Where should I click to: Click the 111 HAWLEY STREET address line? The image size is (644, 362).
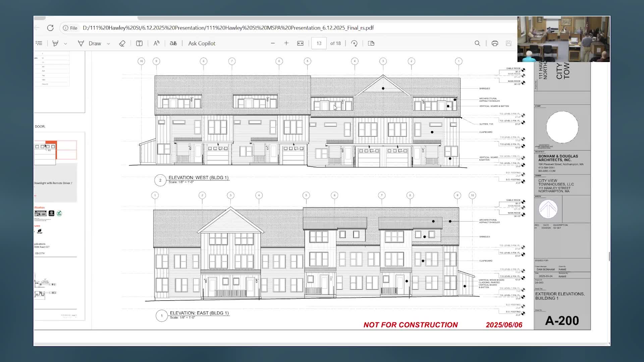click(554, 188)
